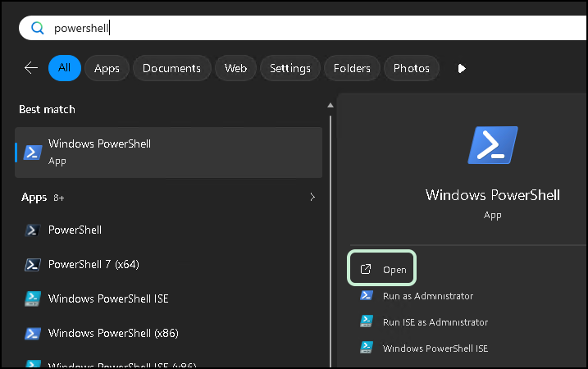Switch to the Photos filter tab
This screenshot has height=369, width=588.
point(412,68)
